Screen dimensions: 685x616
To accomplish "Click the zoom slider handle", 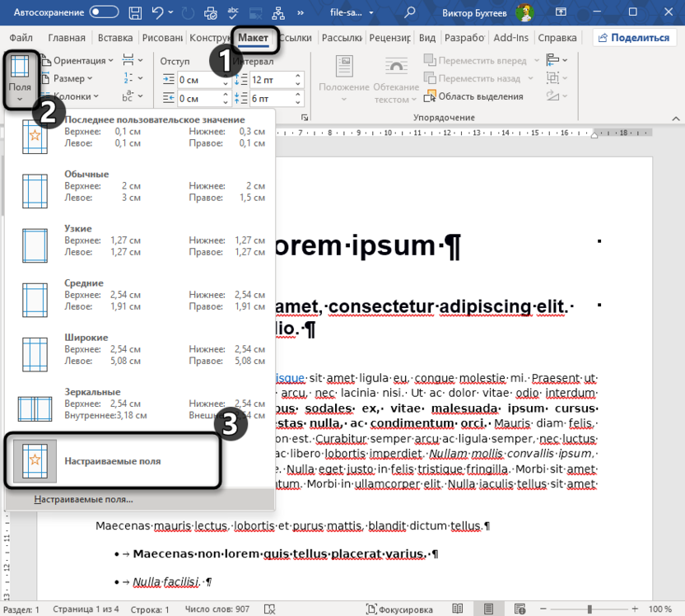I will pyautogui.click(x=589, y=609).
